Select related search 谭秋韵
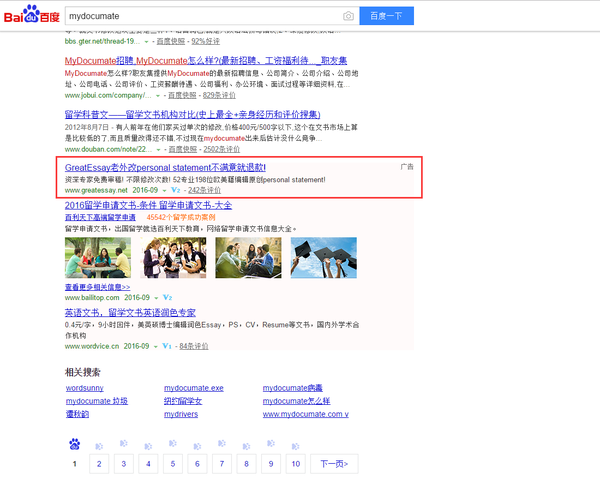The height and width of the screenshot is (491, 600). [x=77, y=414]
